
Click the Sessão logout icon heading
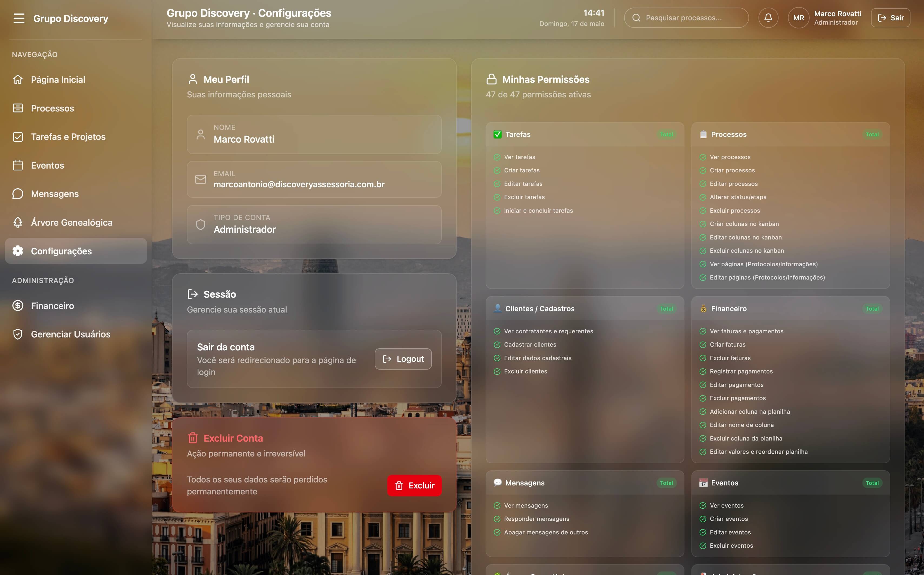point(193,294)
